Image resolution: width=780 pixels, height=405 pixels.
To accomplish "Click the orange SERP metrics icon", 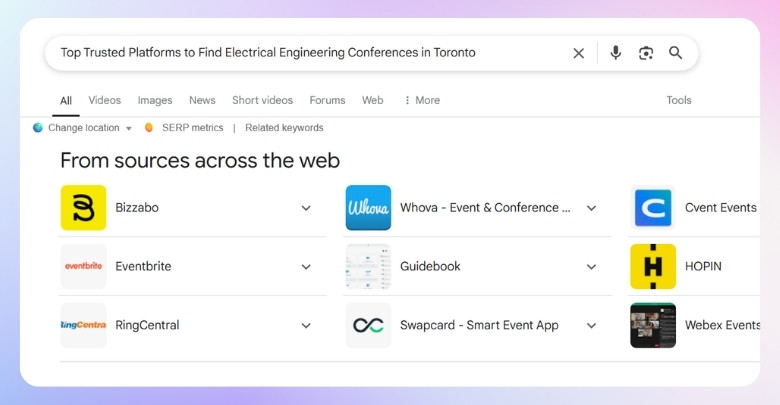I will [148, 128].
